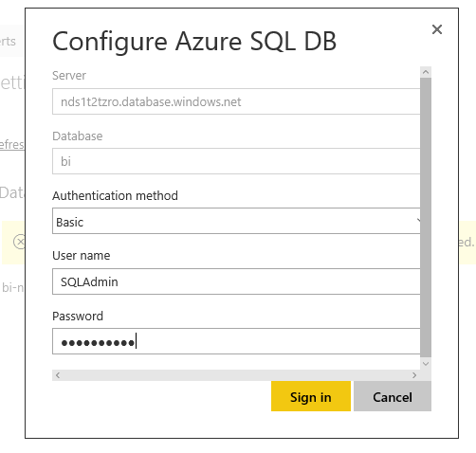Click the vertical scrollbar up arrow
The image size is (476, 453).
click(x=426, y=72)
